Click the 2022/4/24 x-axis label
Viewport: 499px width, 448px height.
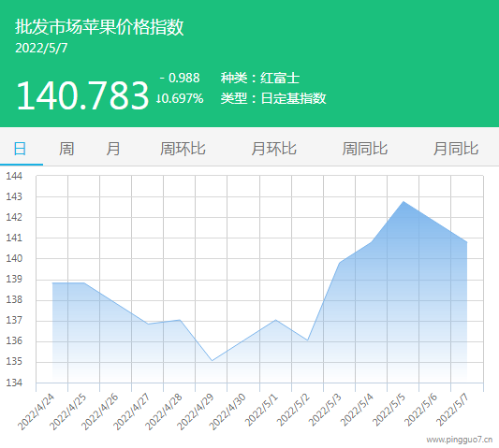[36, 412]
